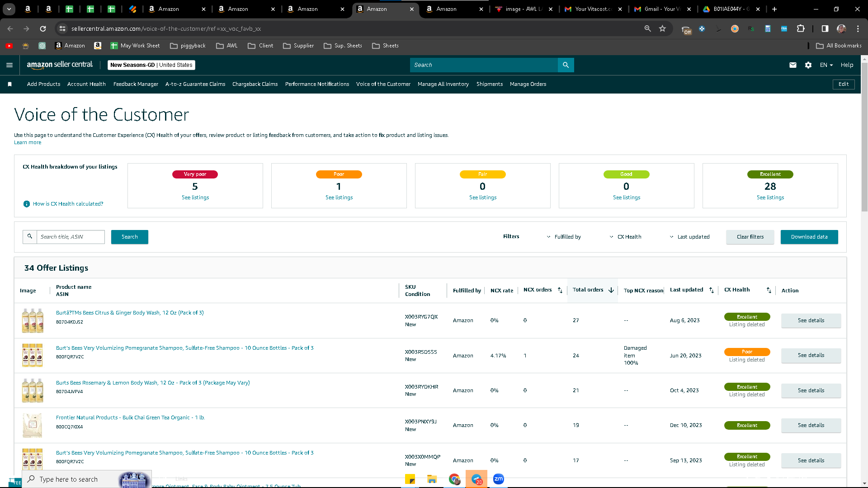Open the YouTube bookmark icon

coord(9,46)
